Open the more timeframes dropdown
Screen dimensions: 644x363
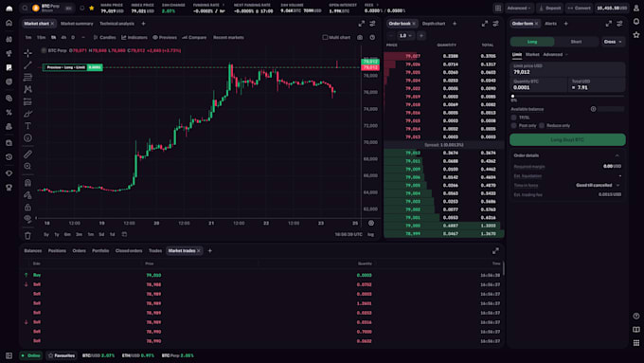click(83, 37)
